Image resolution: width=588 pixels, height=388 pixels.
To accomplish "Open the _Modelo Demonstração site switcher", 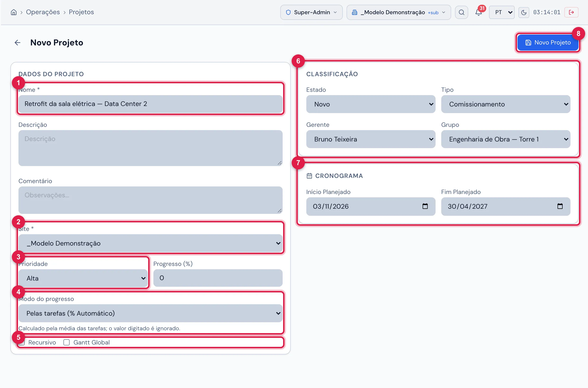I will [x=398, y=12].
